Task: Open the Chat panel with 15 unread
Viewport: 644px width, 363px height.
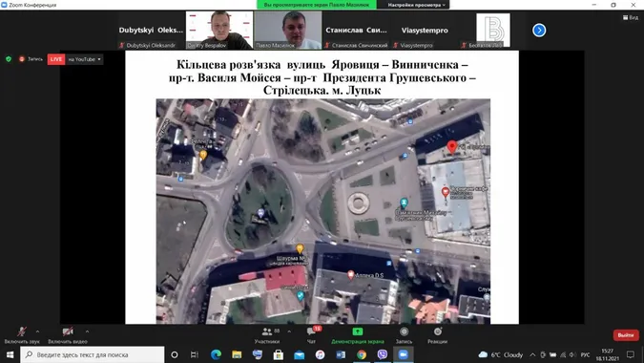Action: 311,335
